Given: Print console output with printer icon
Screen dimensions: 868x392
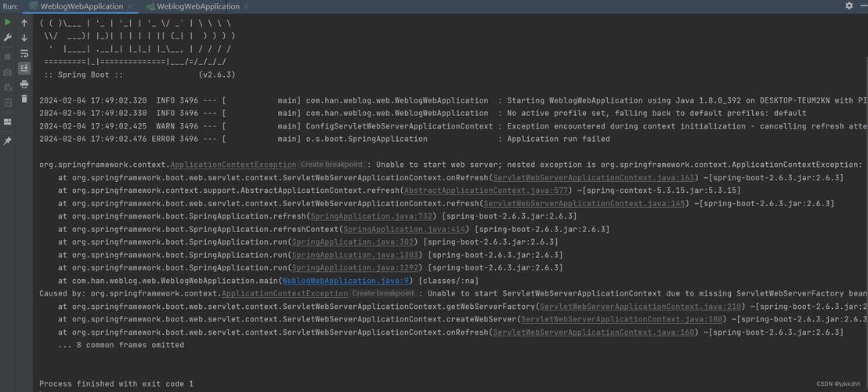Looking at the screenshot, I should pyautogui.click(x=24, y=84).
